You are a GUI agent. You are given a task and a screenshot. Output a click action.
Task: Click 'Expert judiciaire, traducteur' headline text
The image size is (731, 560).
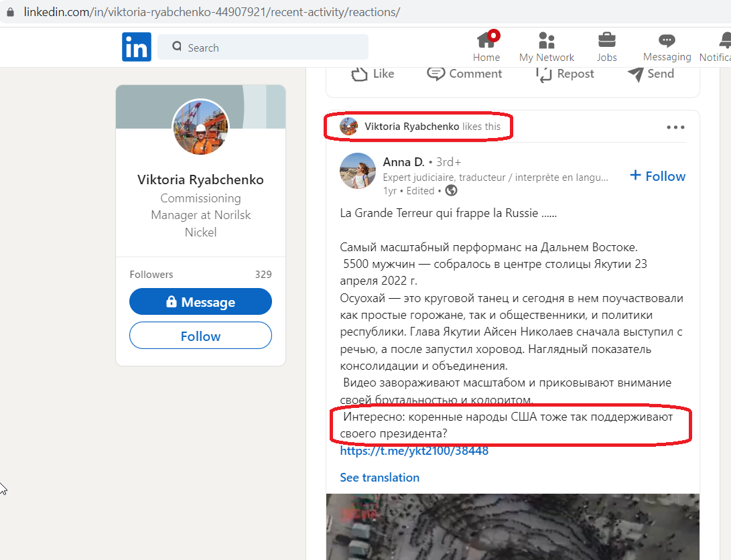(x=495, y=178)
